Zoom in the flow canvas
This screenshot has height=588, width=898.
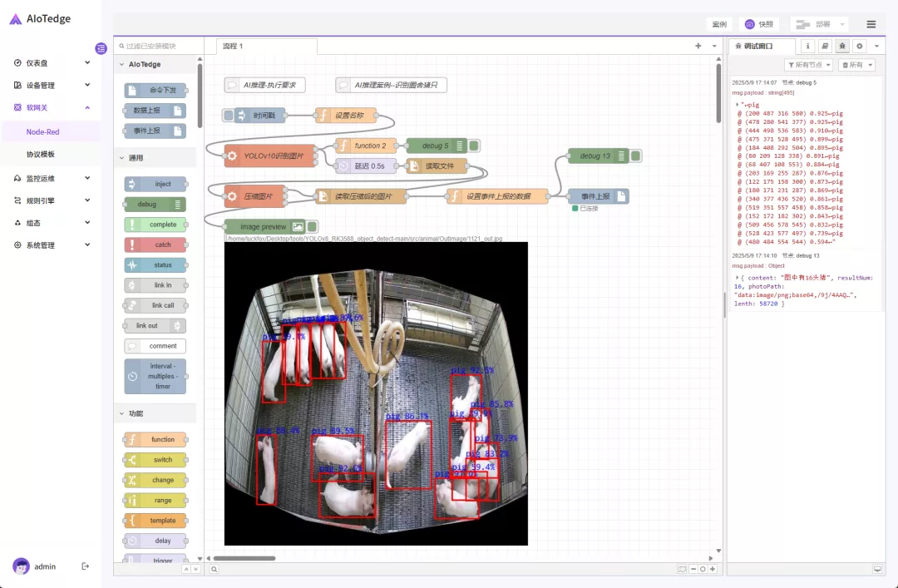(x=713, y=569)
